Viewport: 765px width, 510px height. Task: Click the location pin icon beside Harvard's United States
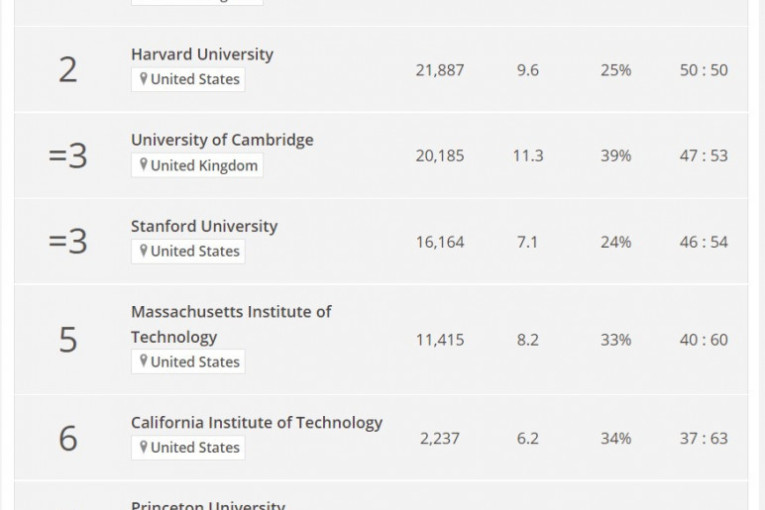(144, 80)
